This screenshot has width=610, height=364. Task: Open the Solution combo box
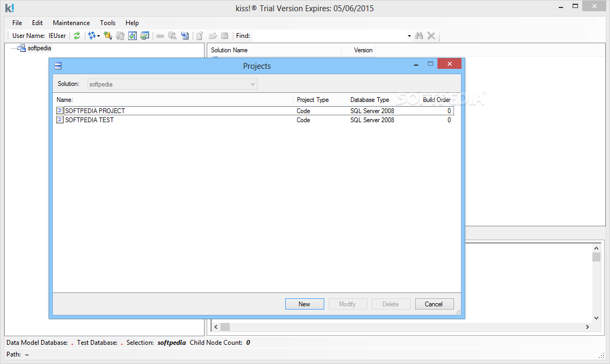[173, 84]
